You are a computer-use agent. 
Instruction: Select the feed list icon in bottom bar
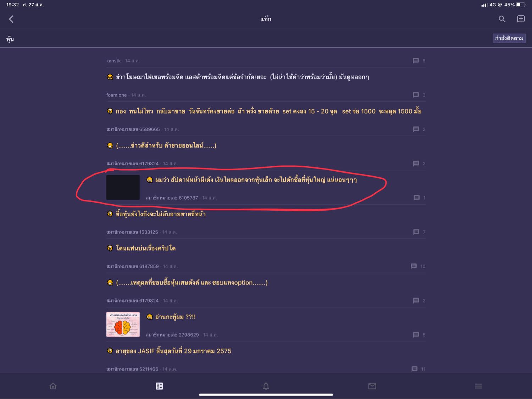[x=159, y=386]
